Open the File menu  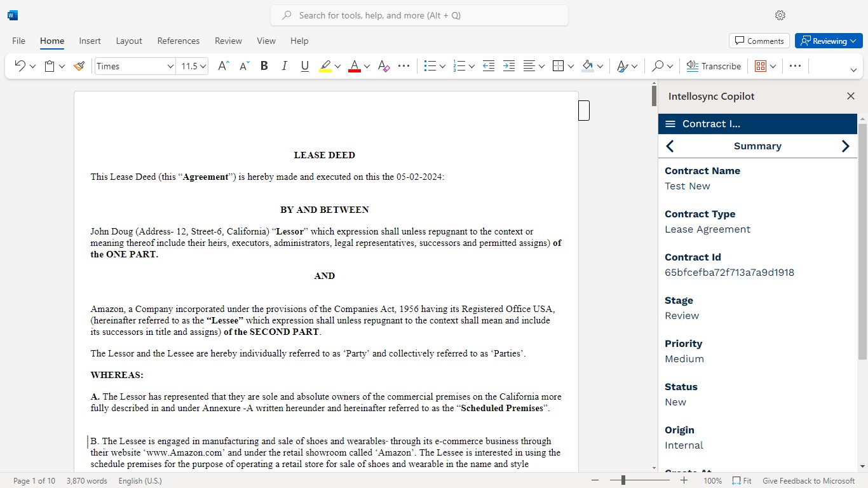coord(19,41)
